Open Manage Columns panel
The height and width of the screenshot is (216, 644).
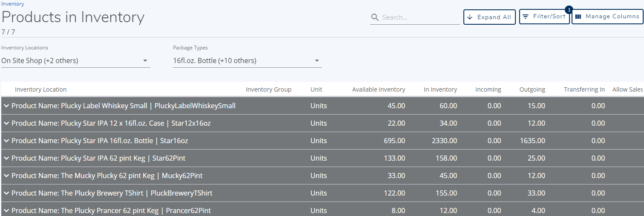point(607,17)
